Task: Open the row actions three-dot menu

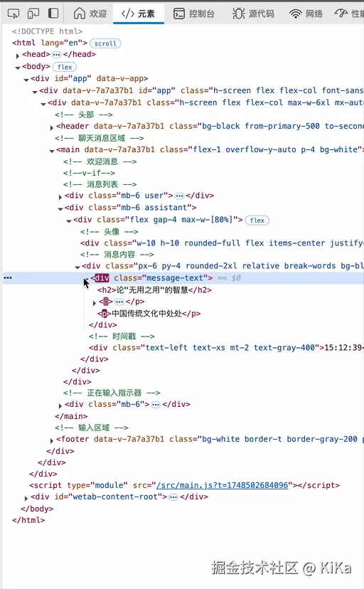Action: pyautogui.click(x=8, y=278)
